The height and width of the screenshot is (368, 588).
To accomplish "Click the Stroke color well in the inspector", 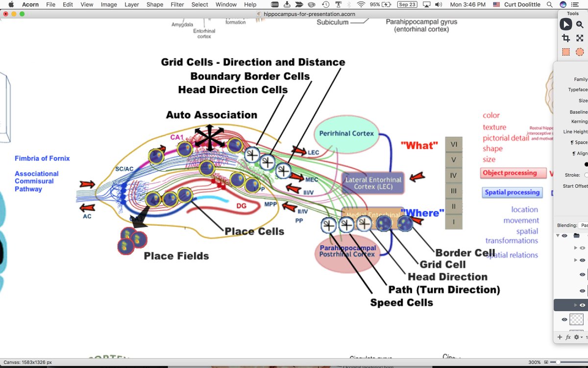I will (586, 175).
